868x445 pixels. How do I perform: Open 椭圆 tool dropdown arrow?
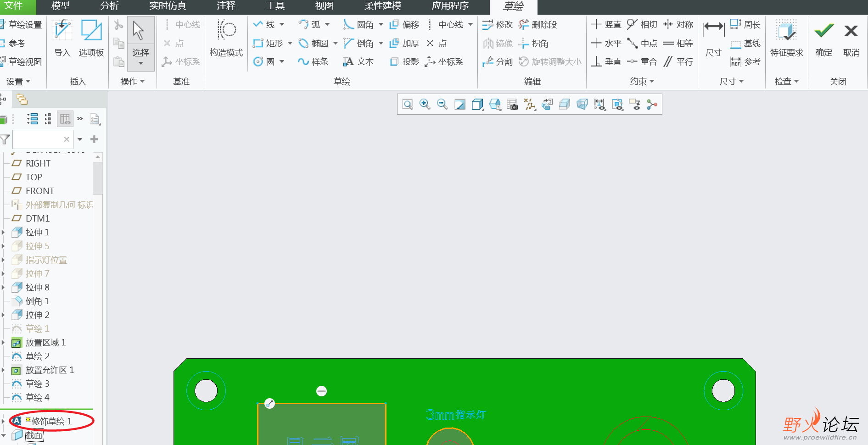click(x=336, y=43)
